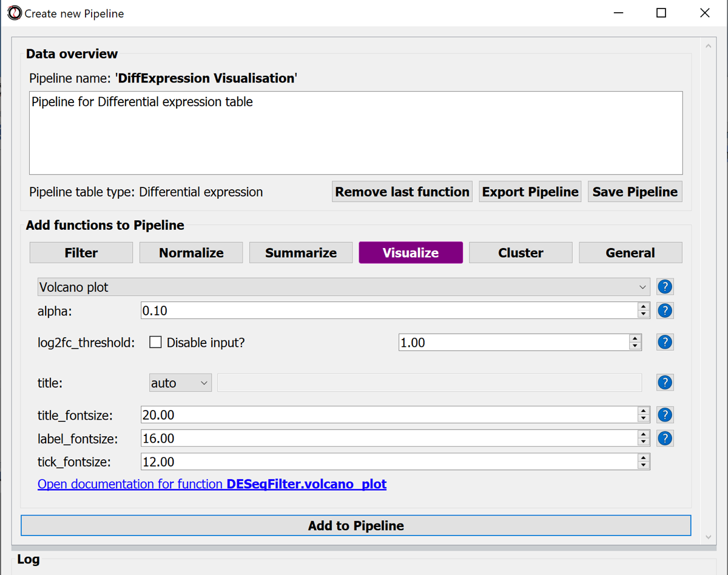Open documentation link for DESeqFilter.volcano_plot

pos(212,484)
